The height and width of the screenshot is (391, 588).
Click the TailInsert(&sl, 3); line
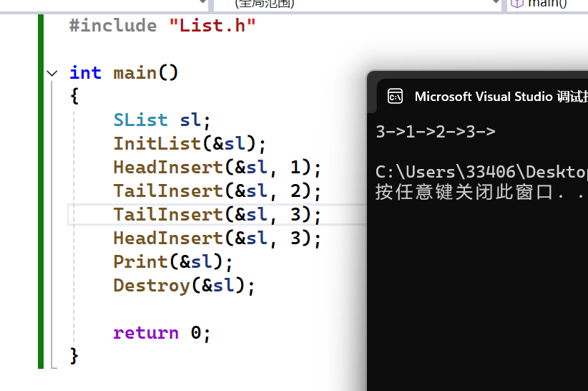click(x=217, y=215)
